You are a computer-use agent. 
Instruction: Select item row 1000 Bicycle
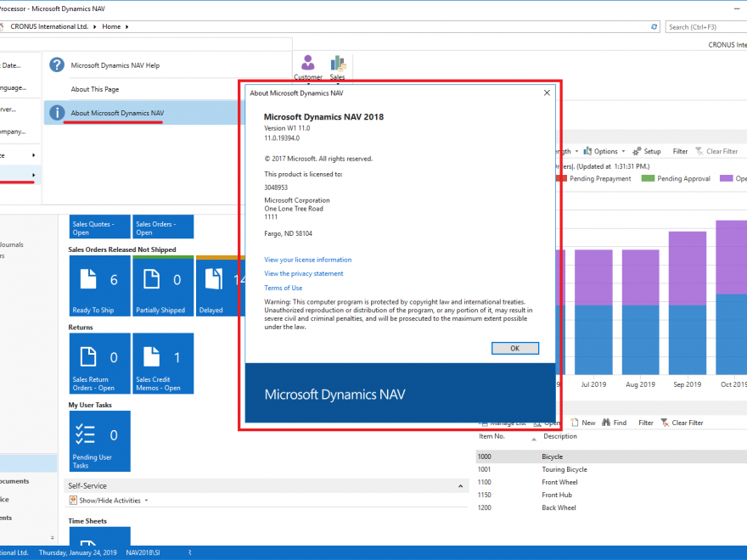pyautogui.click(x=611, y=456)
